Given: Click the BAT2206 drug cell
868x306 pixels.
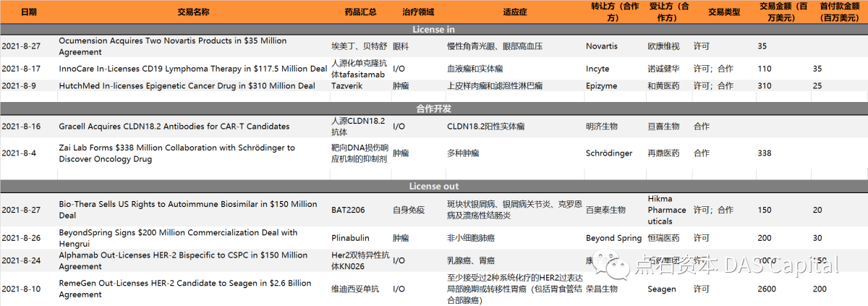Looking at the screenshot, I should [348, 210].
